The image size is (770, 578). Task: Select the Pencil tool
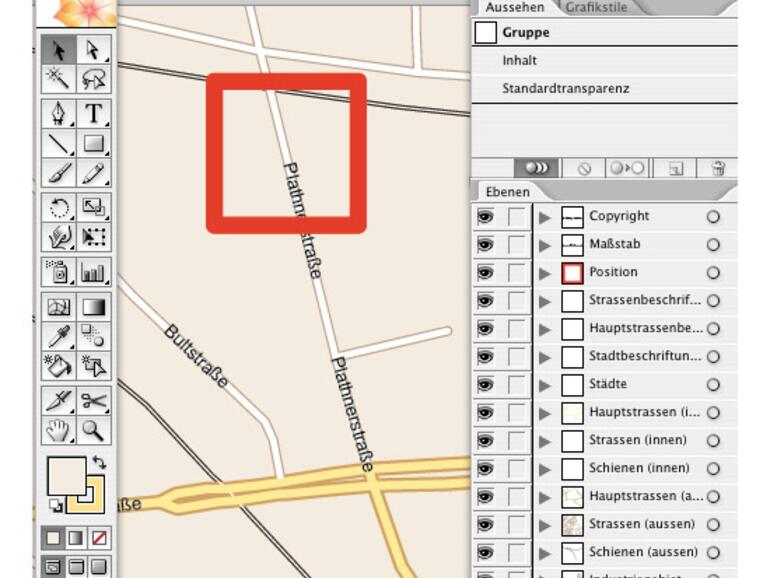94,172
